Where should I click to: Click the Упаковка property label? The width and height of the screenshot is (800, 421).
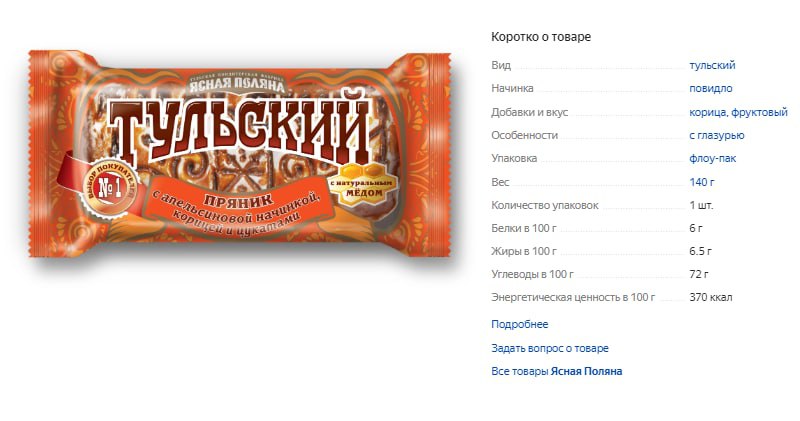click(514, 158)
